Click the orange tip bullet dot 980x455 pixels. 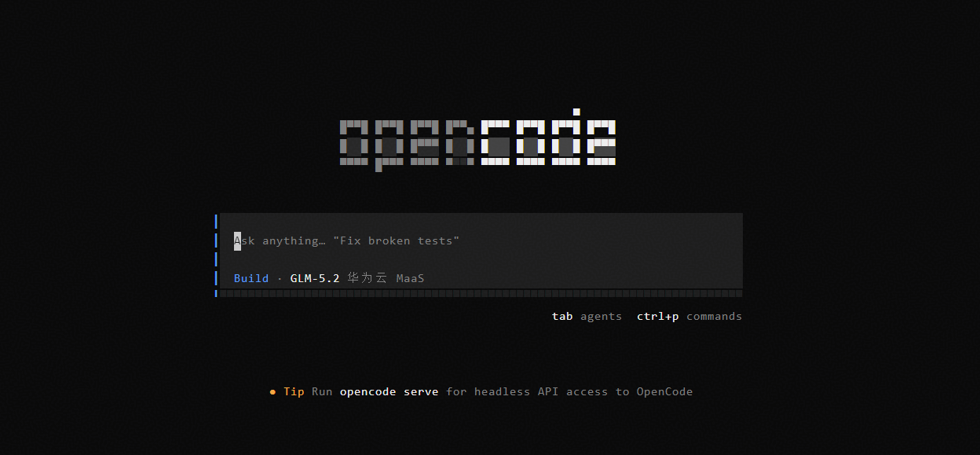(272, 391)
